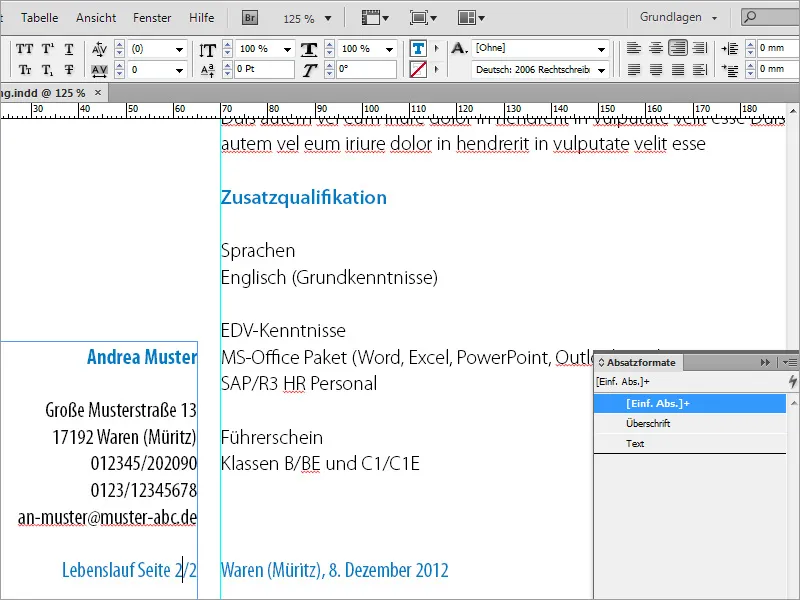Toggle Small Caps (Tт) formatting

(24, 69)
